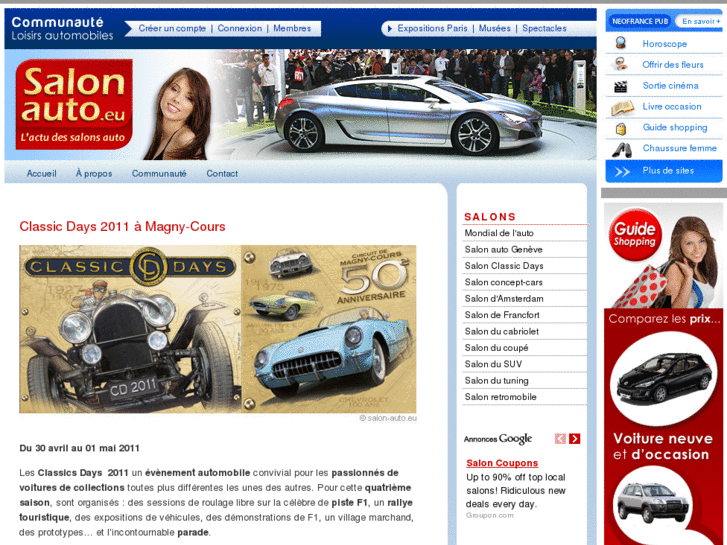
Task: Click the SALONS section heading
Action: point(490,217)
